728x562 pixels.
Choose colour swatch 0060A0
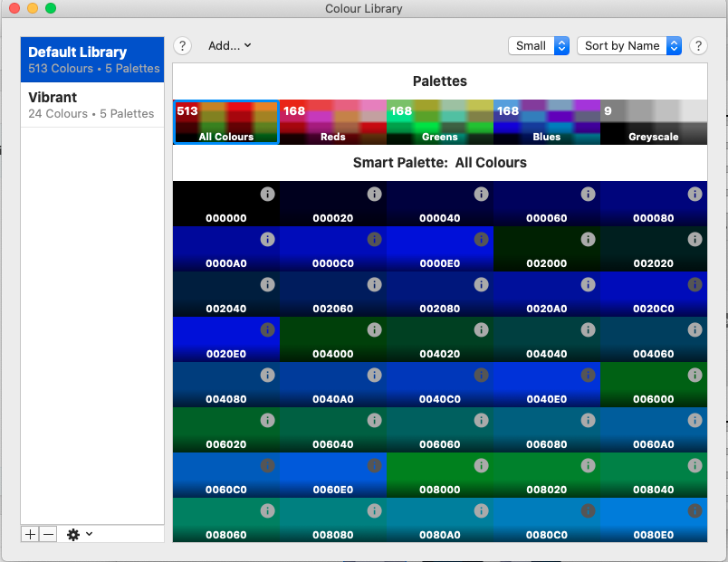click(653, 430)
